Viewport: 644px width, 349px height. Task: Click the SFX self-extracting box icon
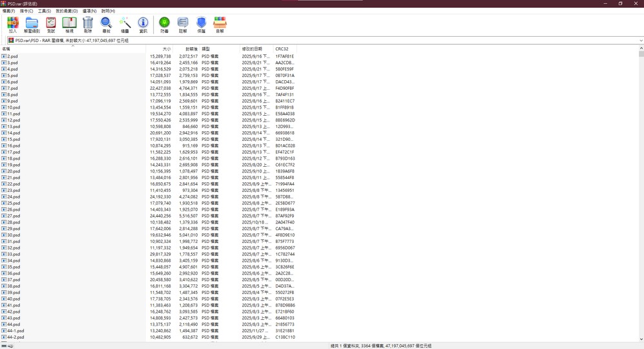220,22
